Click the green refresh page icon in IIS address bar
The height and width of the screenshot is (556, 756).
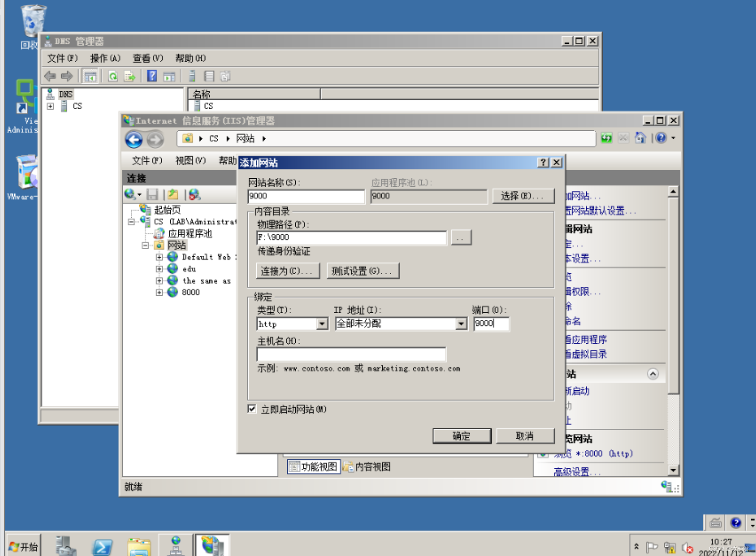(607, 138)
